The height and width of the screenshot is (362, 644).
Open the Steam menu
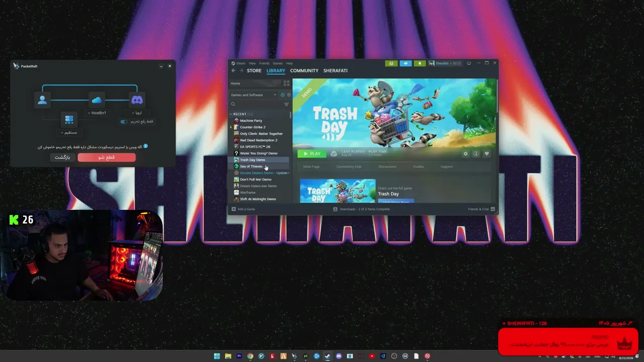[240, 63]
